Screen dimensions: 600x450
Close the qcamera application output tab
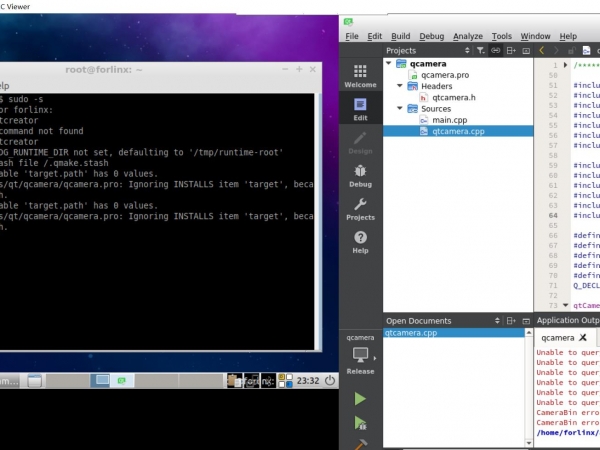pyautogui.click(x=583, y=338)
